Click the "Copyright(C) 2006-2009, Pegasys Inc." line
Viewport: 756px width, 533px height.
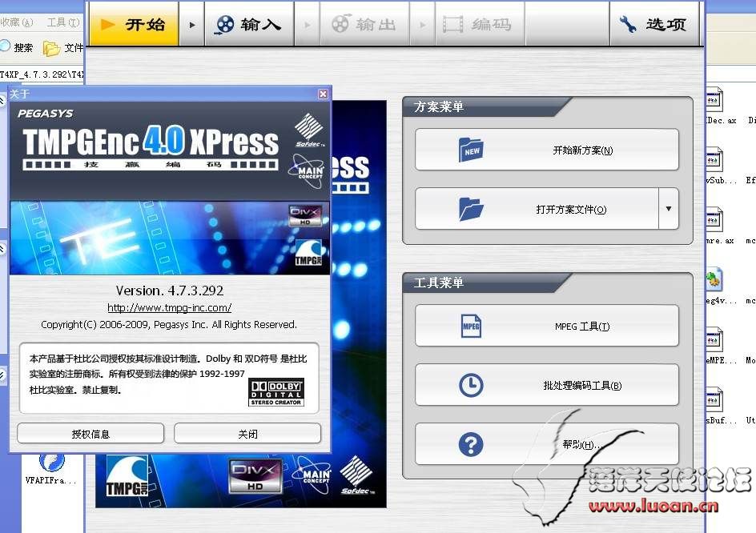169,324
